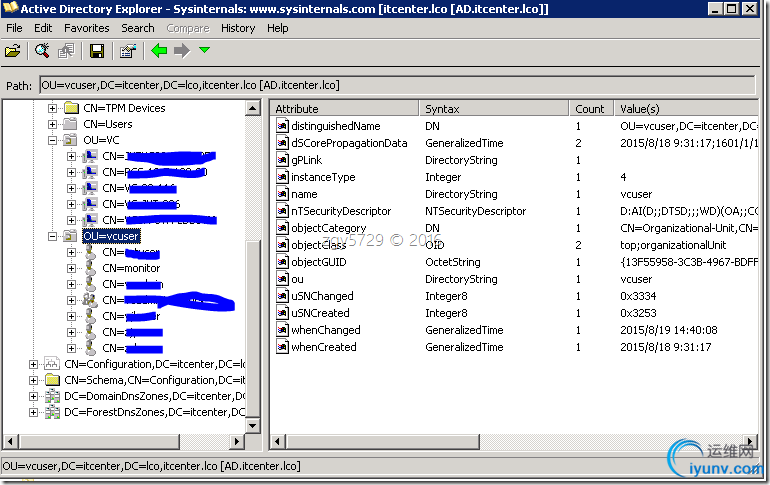770x485 pixels.
Task: Select the ou attribute icon
Action: click(x=282, y=279)
